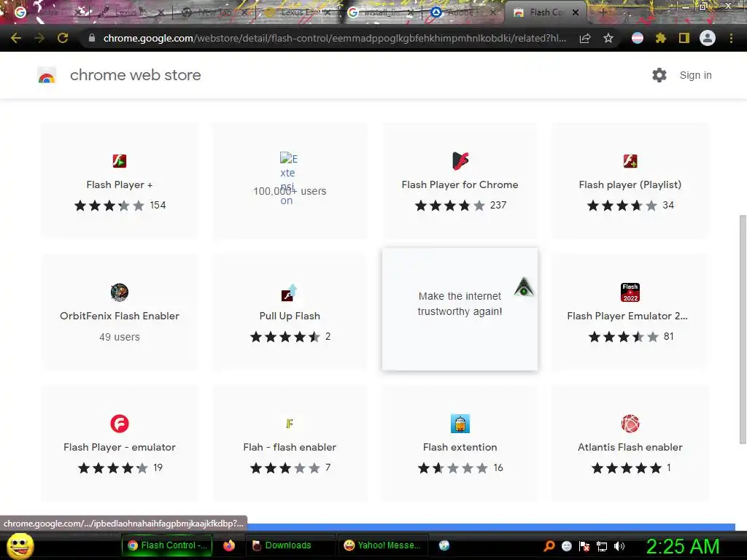Screen dimensions: 747x560
Task: Bookmark this page with star icon
Action: 608,38
